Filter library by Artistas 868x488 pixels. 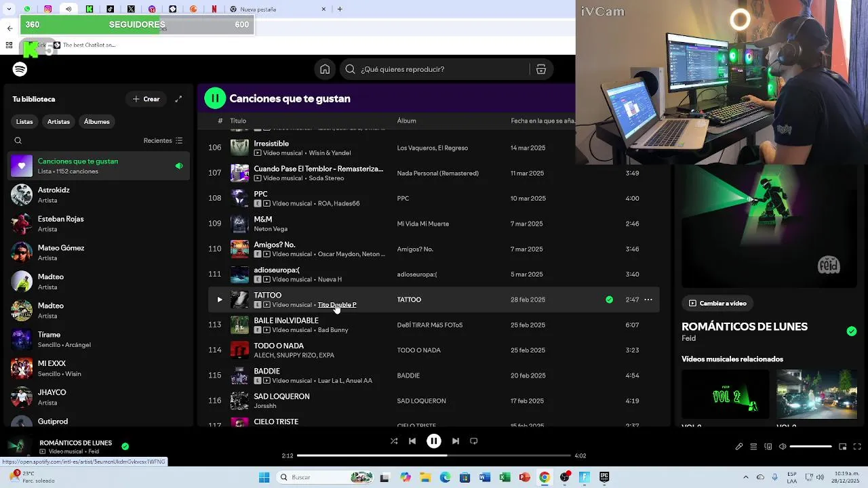58,122
